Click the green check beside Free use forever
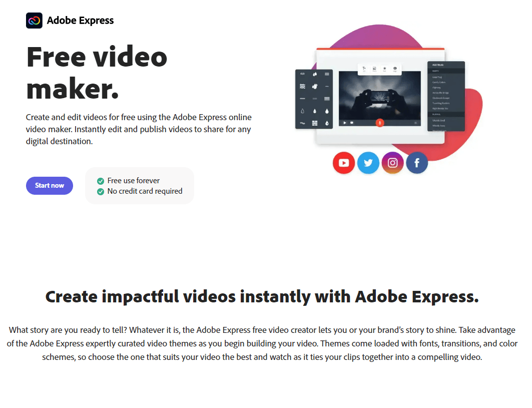Screen dimensions: 532x408 click(101, 181)
